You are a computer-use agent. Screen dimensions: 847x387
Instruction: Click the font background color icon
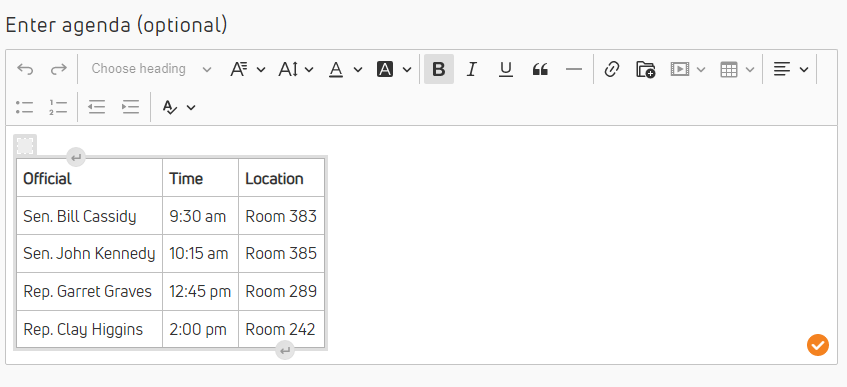pyautogui.click(x=385, y=69)
